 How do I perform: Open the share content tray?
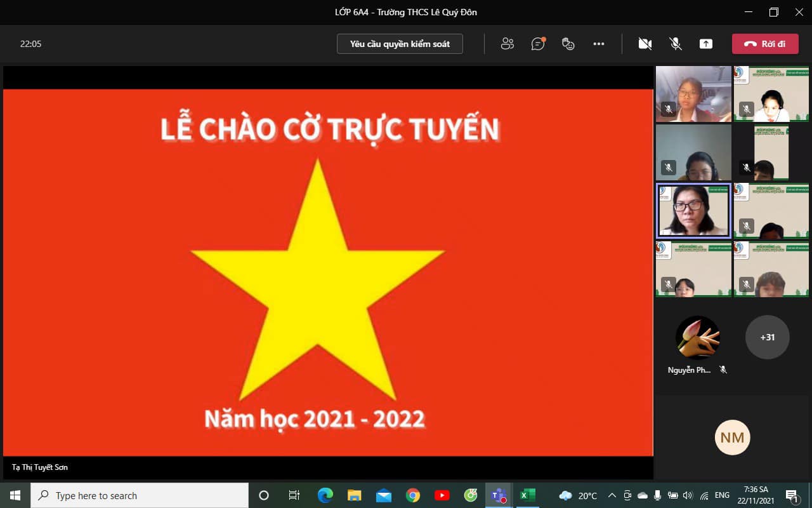pos(706,44)
